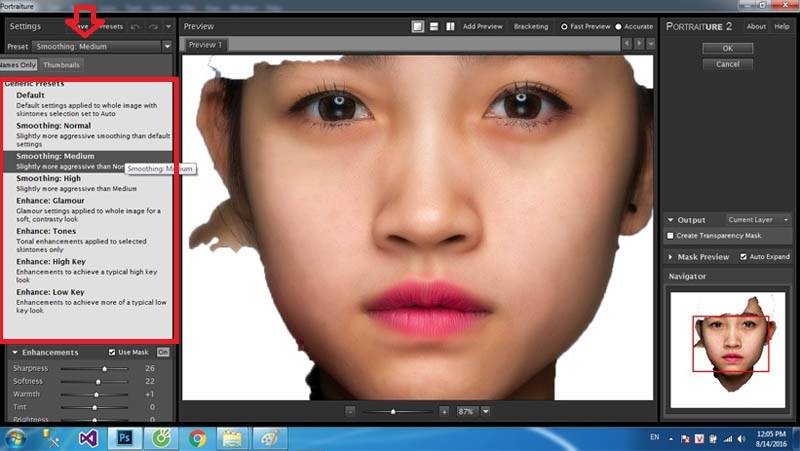This screenshot has height=451, width=800.
Task: Click the network signal tray icon
Action: 728,439
